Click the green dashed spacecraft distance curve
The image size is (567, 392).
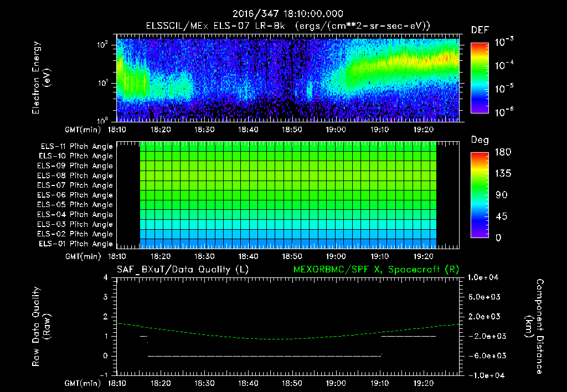pos(288,339)
